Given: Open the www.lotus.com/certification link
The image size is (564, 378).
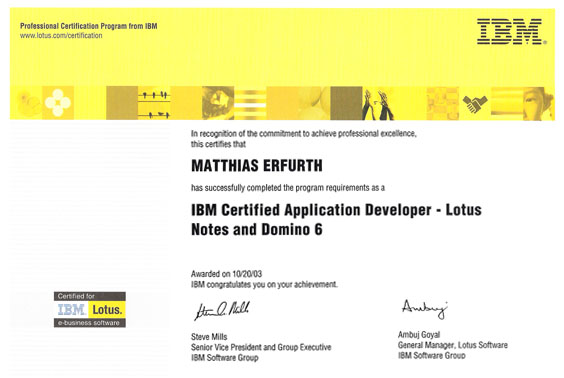Looking at the screenshot, I should coord(61,36).
